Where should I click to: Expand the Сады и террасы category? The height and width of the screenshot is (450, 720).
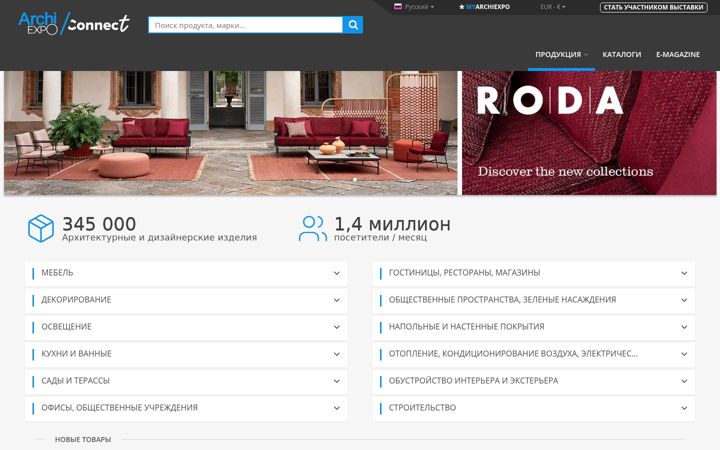click(x=186, y=381)
